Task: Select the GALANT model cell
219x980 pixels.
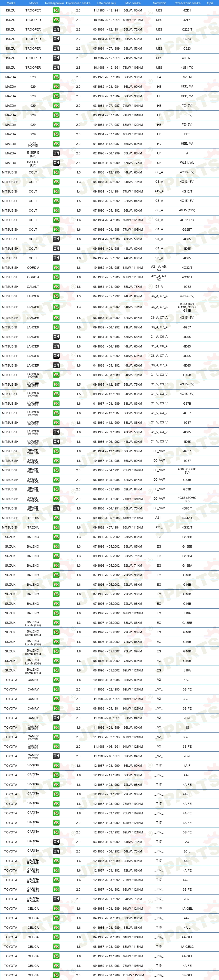Action: click(x=33, y=287)
